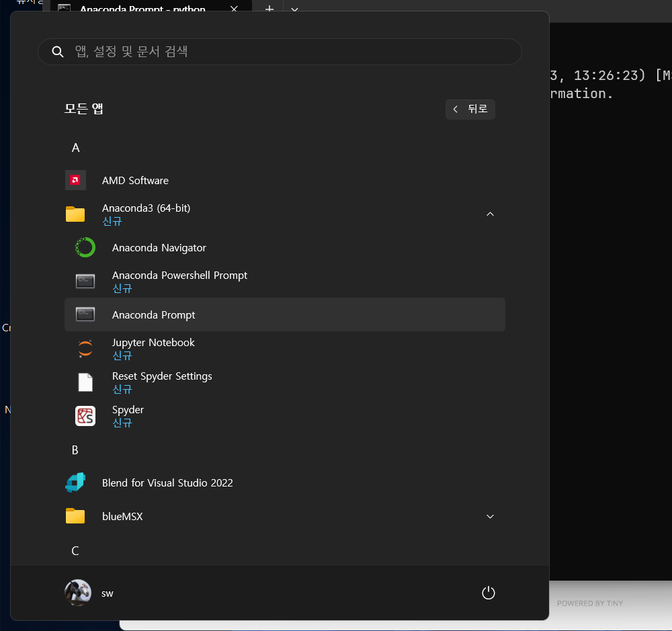Click the sw user avatar picture
The image size is (672, 631).
[x=77, y=593]
